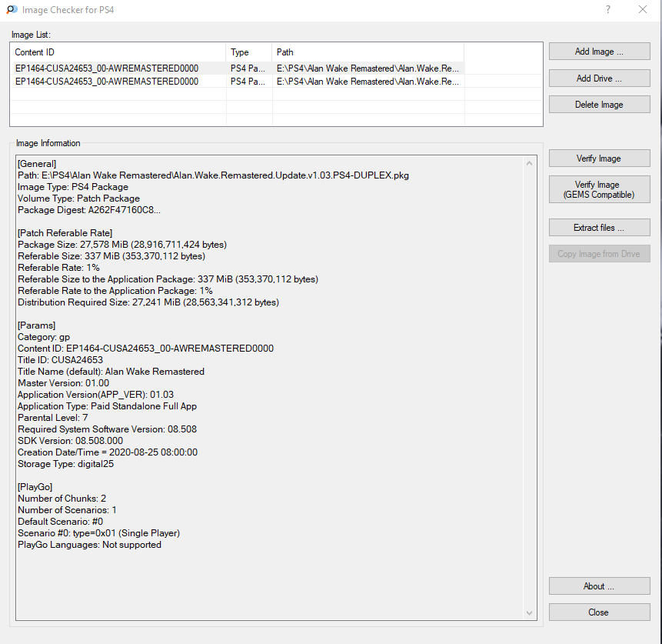Click the Master Version: 01.00 line
This screenshot has width=662, height=644.
[63, 383]
